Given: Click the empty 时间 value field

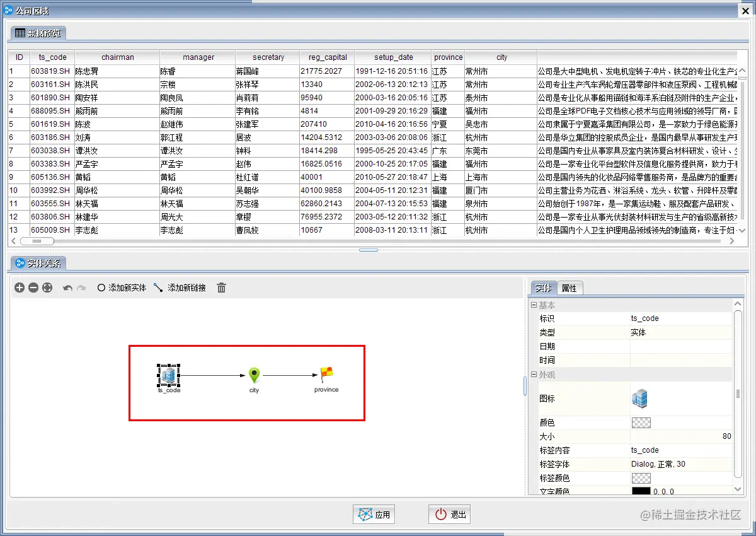Looking at the screenshot, I should [682, 360].
